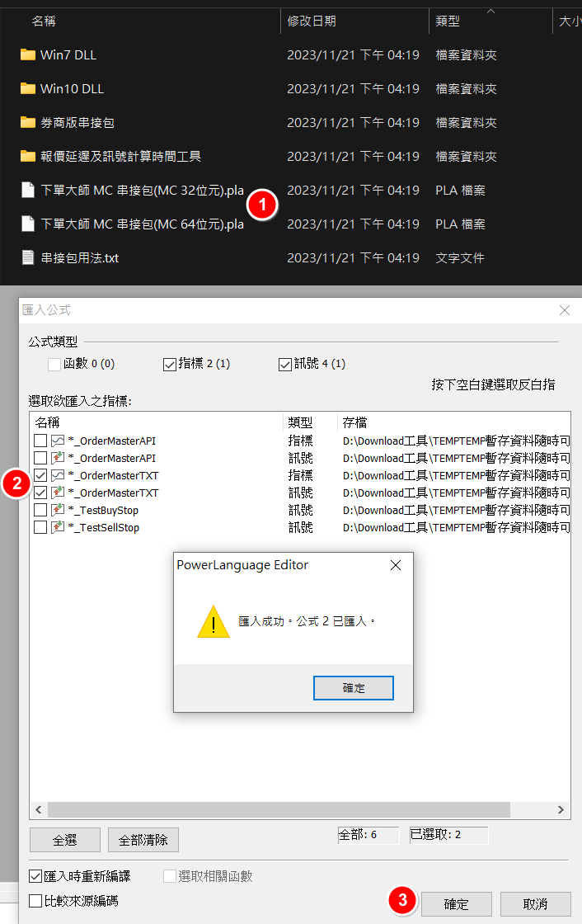Open the Win7 DLL folder icon
The image size is (582, 924).
click(28, 54)
